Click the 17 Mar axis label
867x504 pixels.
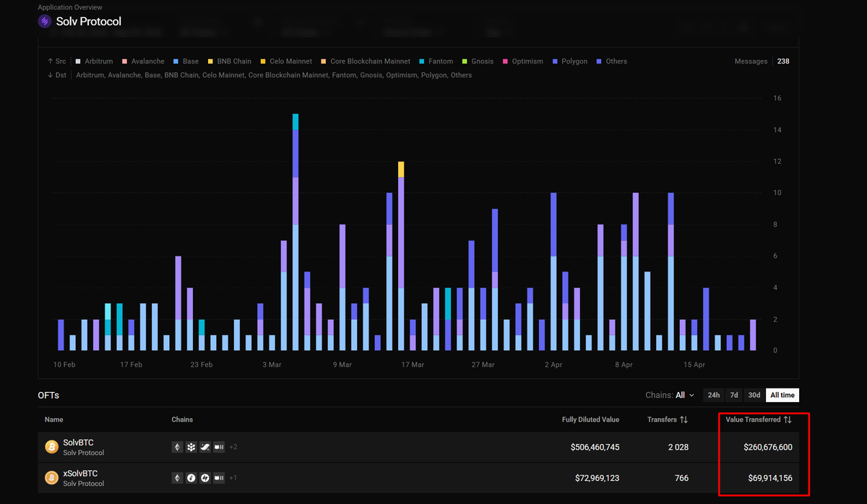point(413,365)
